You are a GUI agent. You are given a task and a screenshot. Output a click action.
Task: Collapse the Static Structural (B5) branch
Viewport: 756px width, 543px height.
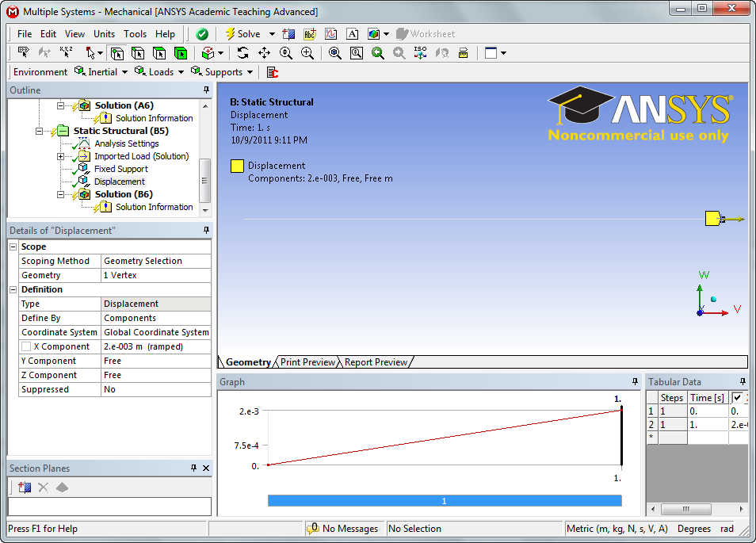[x=39, y=131]
